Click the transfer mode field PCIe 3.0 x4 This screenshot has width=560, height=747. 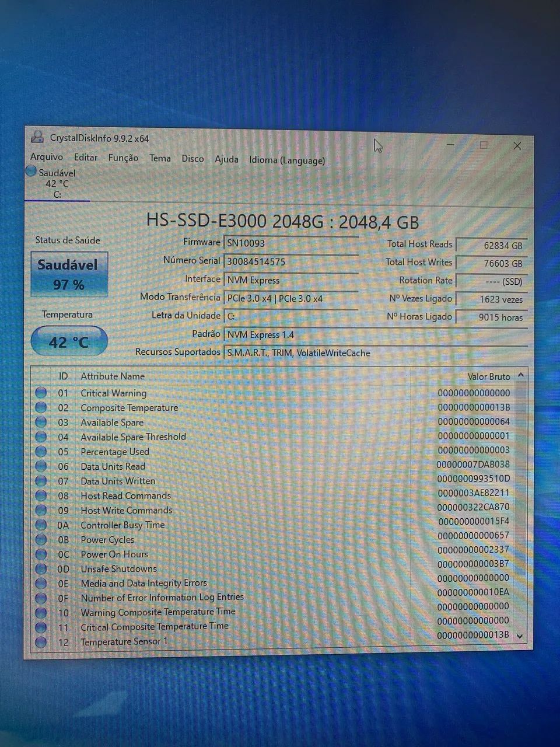click(x=291, y=298)
